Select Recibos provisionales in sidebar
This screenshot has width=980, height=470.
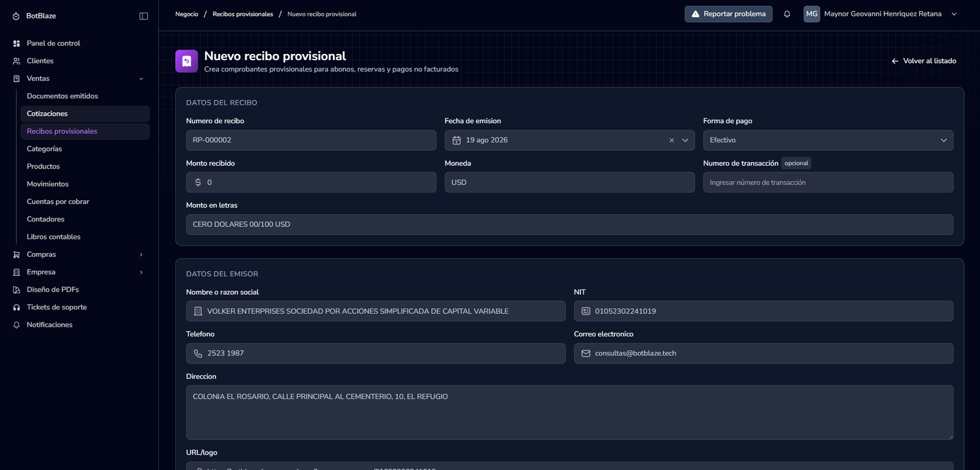pyautogui.click(x=85, y=131)
